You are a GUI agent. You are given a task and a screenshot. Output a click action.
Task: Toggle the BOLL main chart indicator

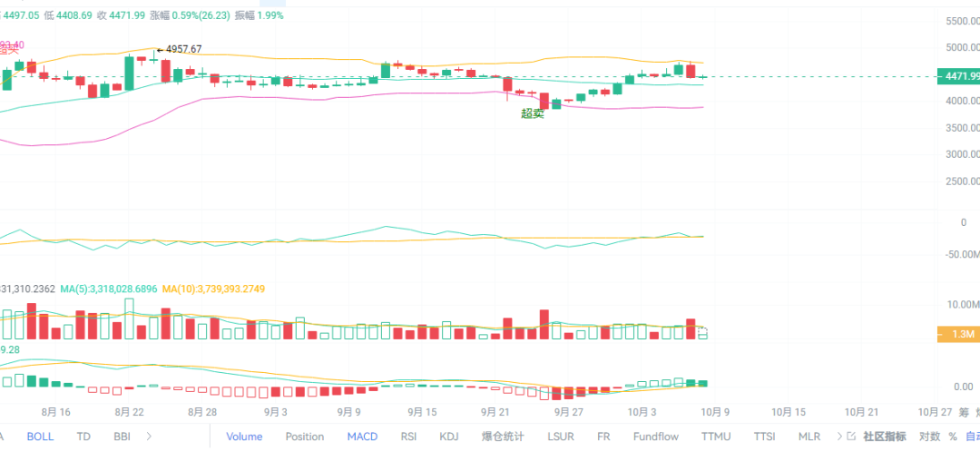coord(40,436)
